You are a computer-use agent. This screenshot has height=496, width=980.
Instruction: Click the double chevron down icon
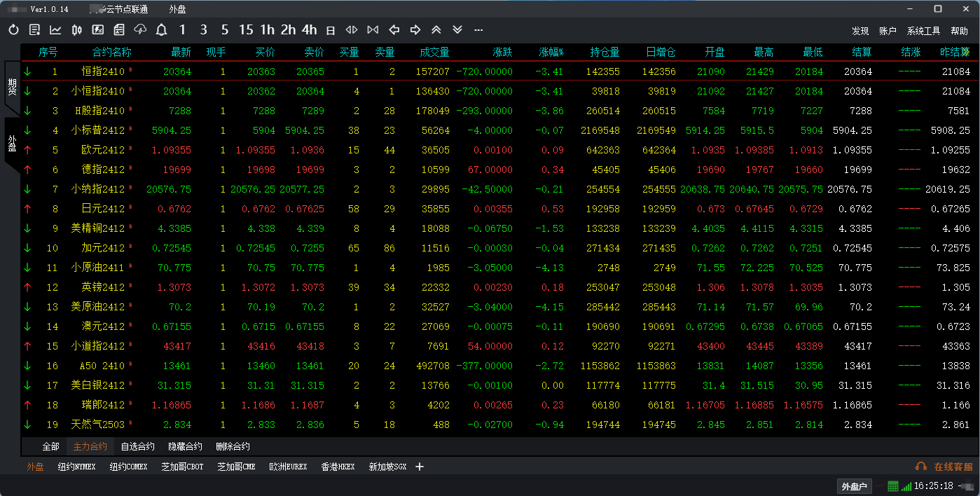pyautogui.click(x=457, y=30)
